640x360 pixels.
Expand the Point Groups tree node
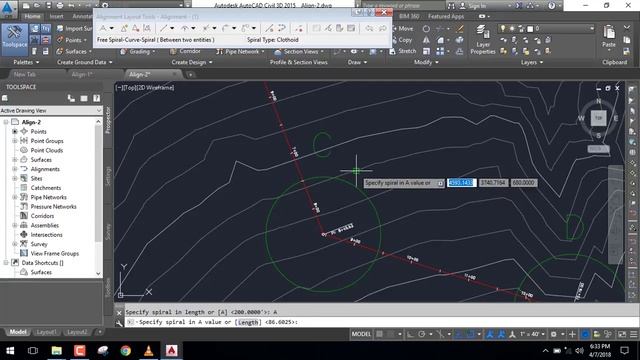click(x=15, y=141)
